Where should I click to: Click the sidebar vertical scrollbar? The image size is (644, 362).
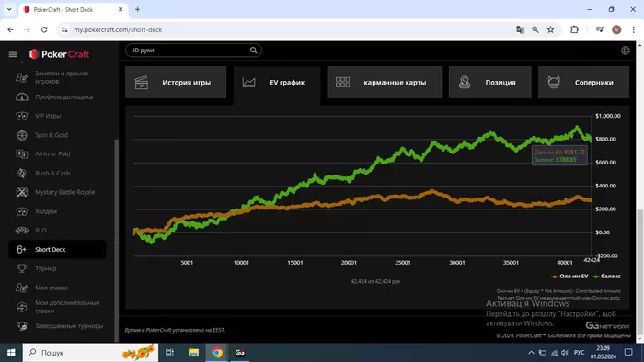116,240
